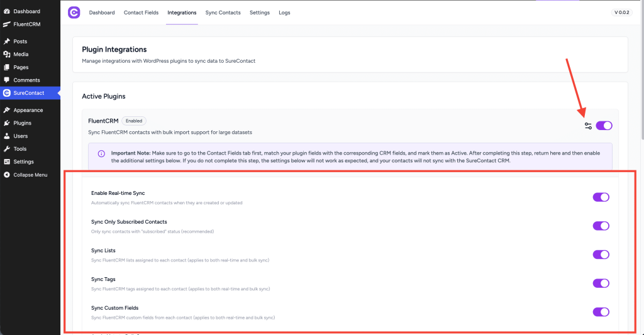Switch to the Contact Fields tab
This screenshot has width=644, height=335.
141,13
